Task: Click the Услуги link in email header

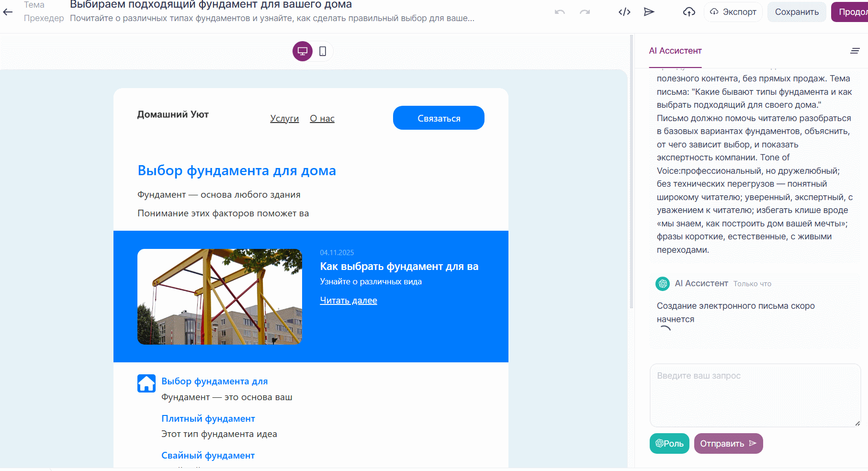Action: click(284, 118)
